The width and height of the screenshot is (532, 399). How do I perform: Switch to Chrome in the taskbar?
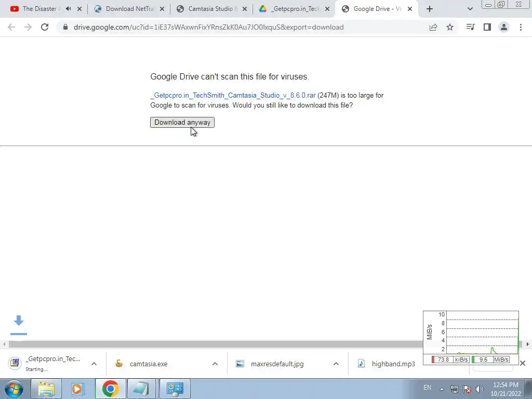[110, 389]
